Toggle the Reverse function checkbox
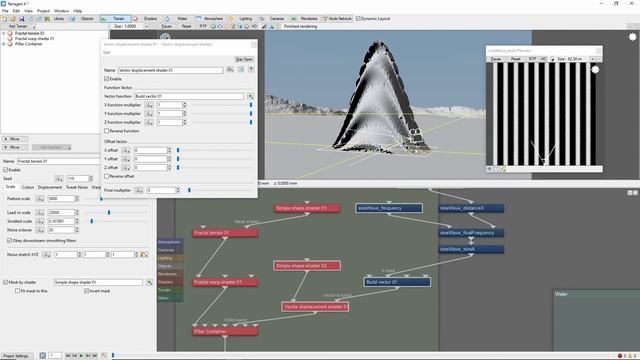This screenshot has width=640, height=360. [x=107, y=131]
